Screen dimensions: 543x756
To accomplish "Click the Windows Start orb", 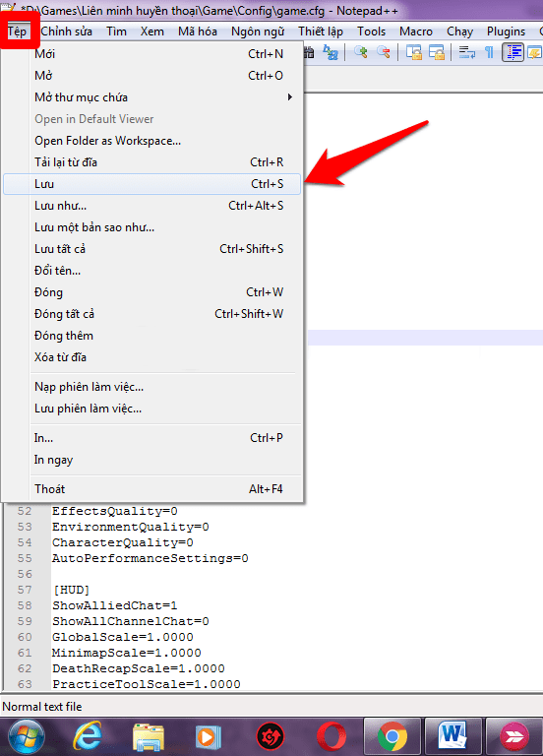I will (27, 736).
